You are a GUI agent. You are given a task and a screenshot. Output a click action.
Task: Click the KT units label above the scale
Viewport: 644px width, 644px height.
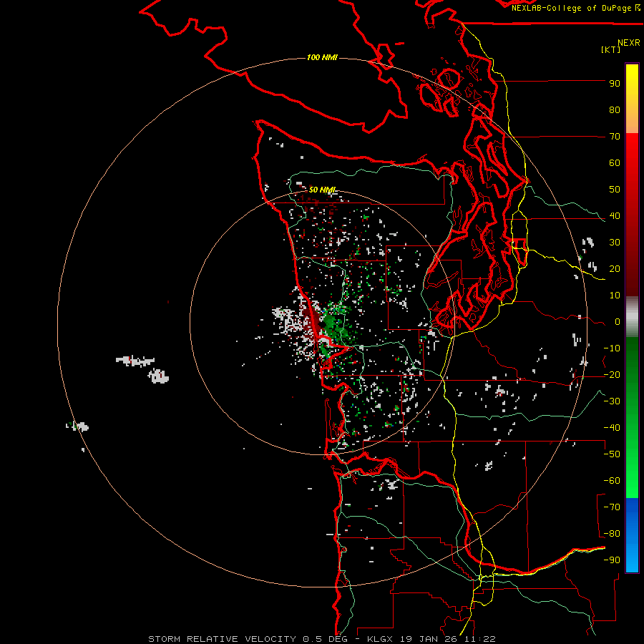pos(611,49)
